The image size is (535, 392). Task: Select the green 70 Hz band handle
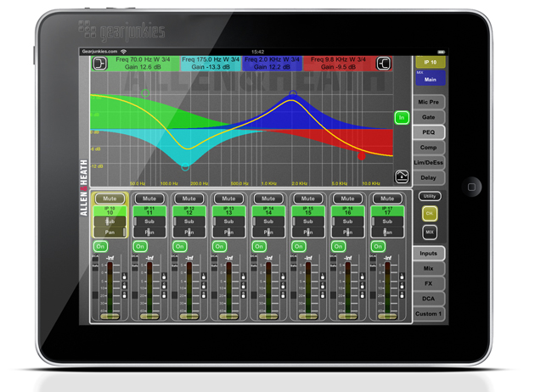pos(145,93)
